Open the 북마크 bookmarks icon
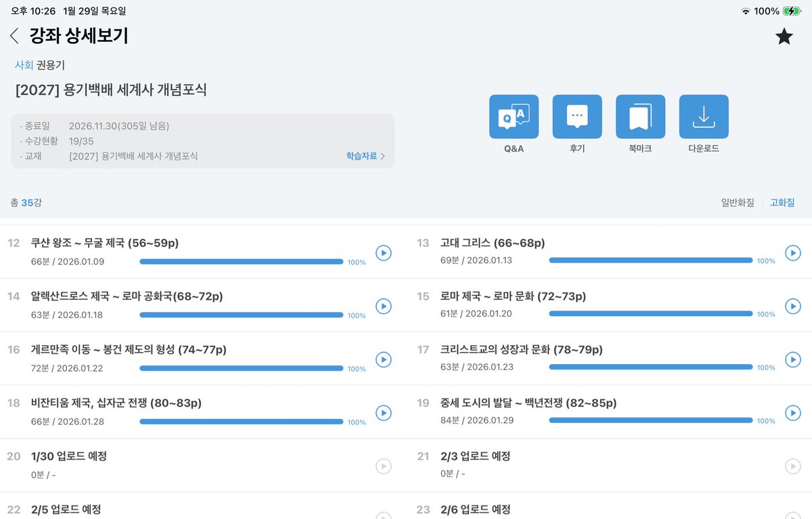The width and height of the screenshot is (812, 519). [640, 116]
